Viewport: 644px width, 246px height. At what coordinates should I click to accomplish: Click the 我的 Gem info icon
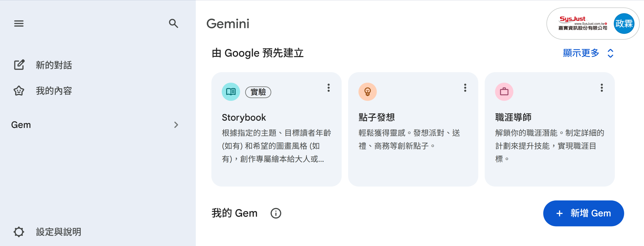[276, 213]
